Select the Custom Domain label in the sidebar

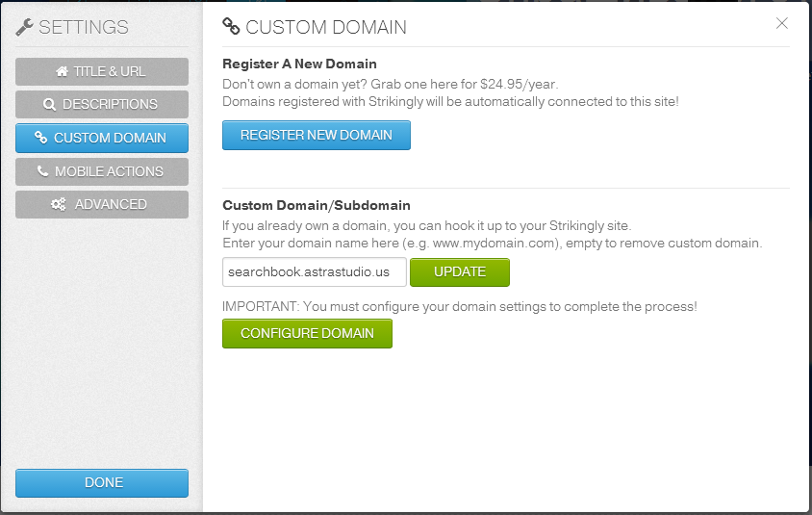coord(110,138)
